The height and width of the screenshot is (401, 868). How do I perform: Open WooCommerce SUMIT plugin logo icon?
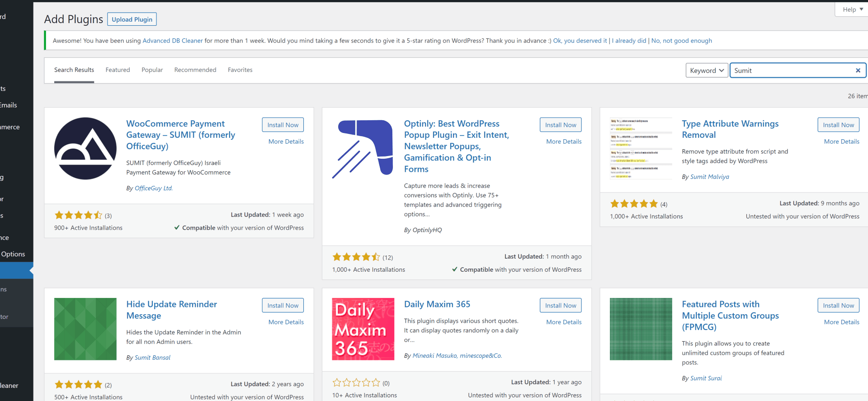pyautogui.click(x=85, y=148)
